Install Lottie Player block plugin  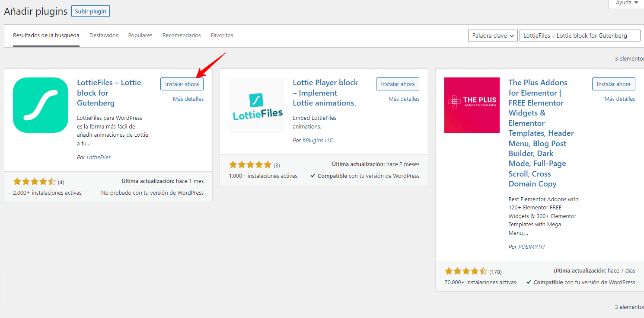(398, 84)
